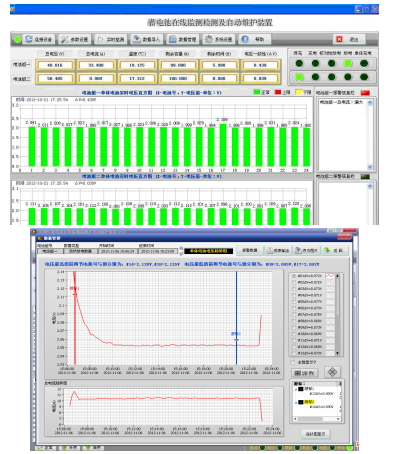Click the alarm list scrollbar down arrow
The width and height of the screenshot is (397, 454).
[369, 167]
